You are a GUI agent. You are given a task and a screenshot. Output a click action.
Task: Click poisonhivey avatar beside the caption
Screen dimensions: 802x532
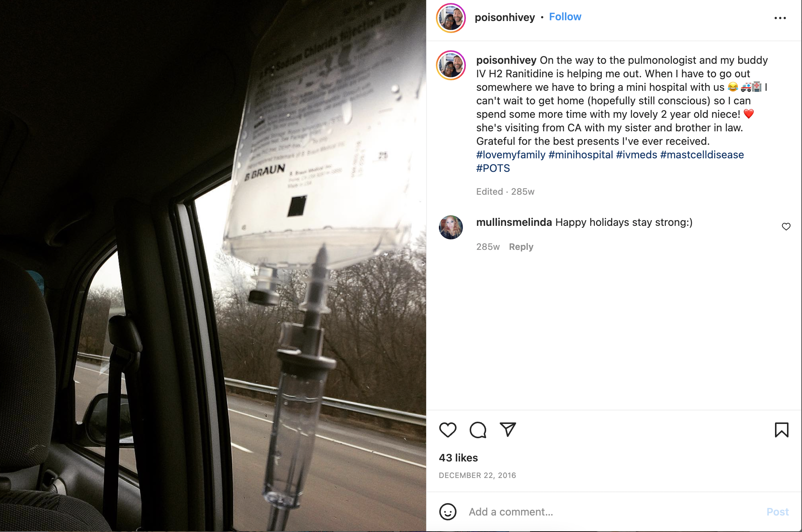451,65
